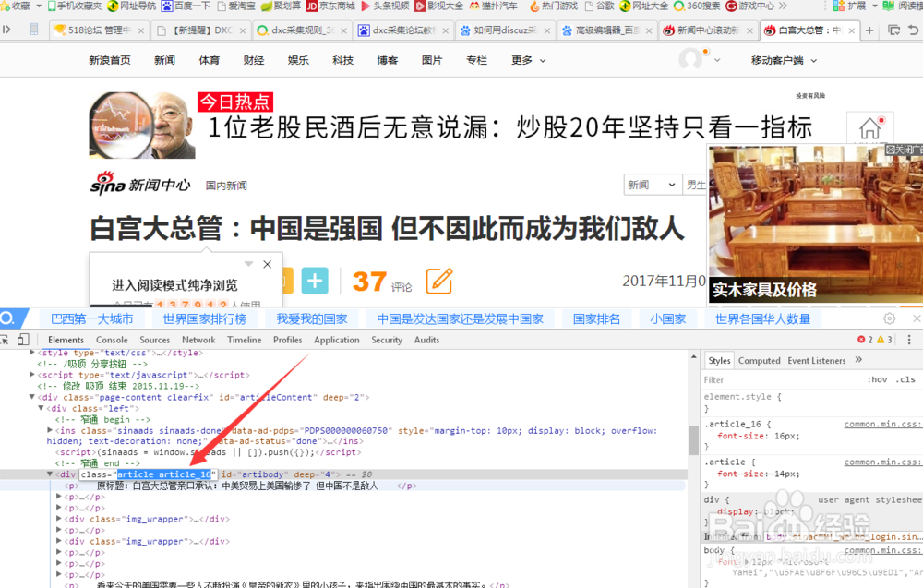Screen dimensions: 923x588
Task: Click the hot topic stock headline
Action: point(510,127)
